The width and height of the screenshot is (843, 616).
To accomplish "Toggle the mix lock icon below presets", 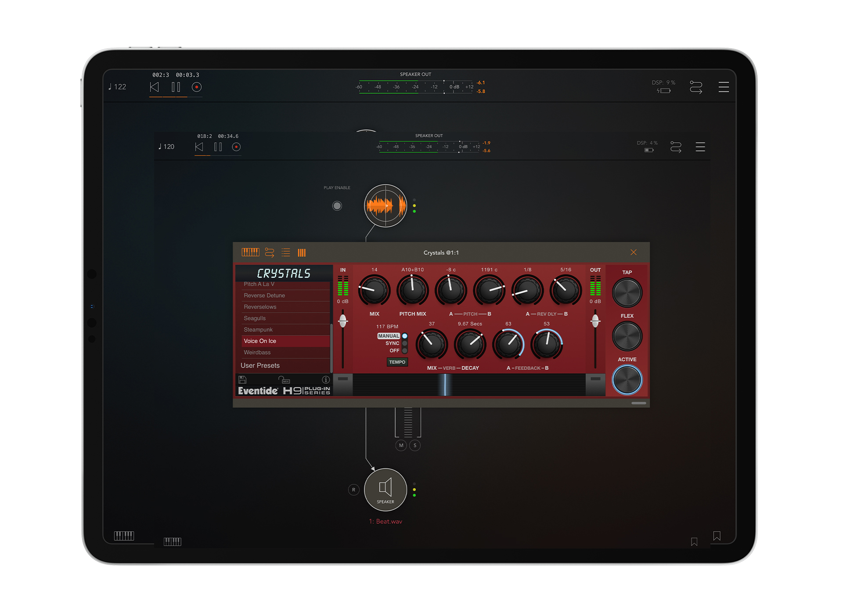I will (284, 379).
